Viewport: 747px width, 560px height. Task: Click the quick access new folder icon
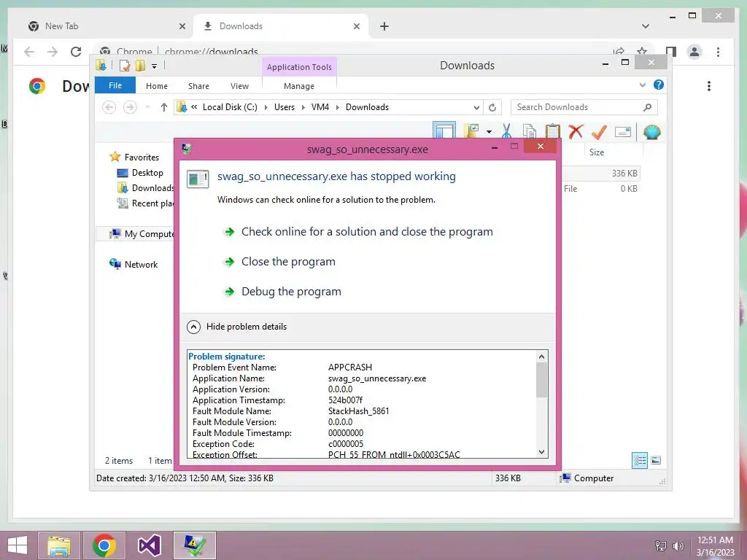[x=141, y=66]
